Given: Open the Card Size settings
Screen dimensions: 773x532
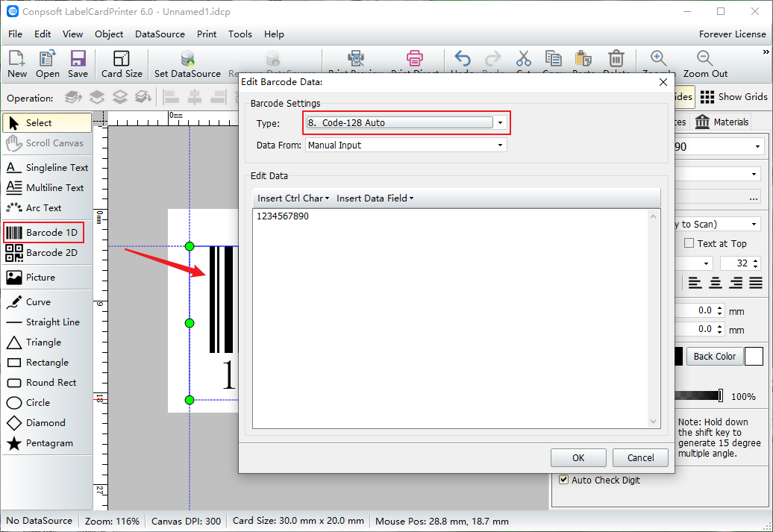Looking at the screenshot, I should [x=122, y=64].
